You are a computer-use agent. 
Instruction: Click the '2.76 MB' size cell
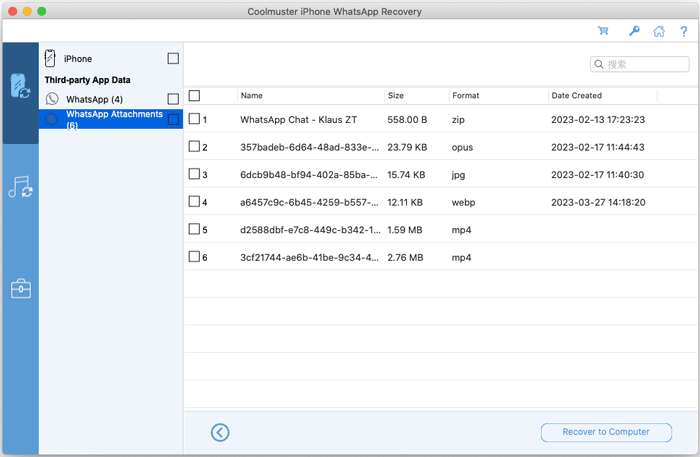point(405,258)
